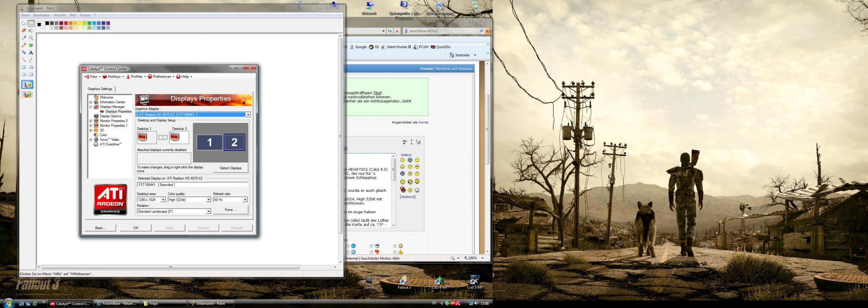
Task: Click the spell-check icon in forum editor
Action: point(405,142)
